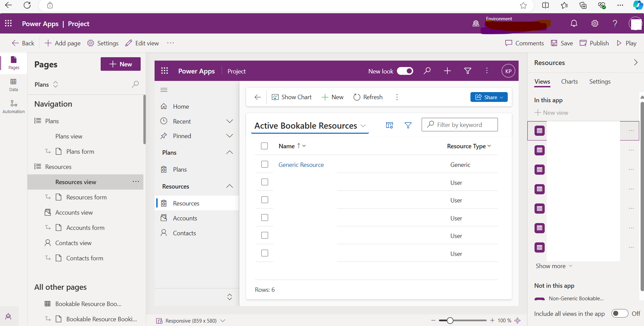Switch to the Settings tab in Resources pane
This screenshot has width=644, height=326.
coord(600,82)
